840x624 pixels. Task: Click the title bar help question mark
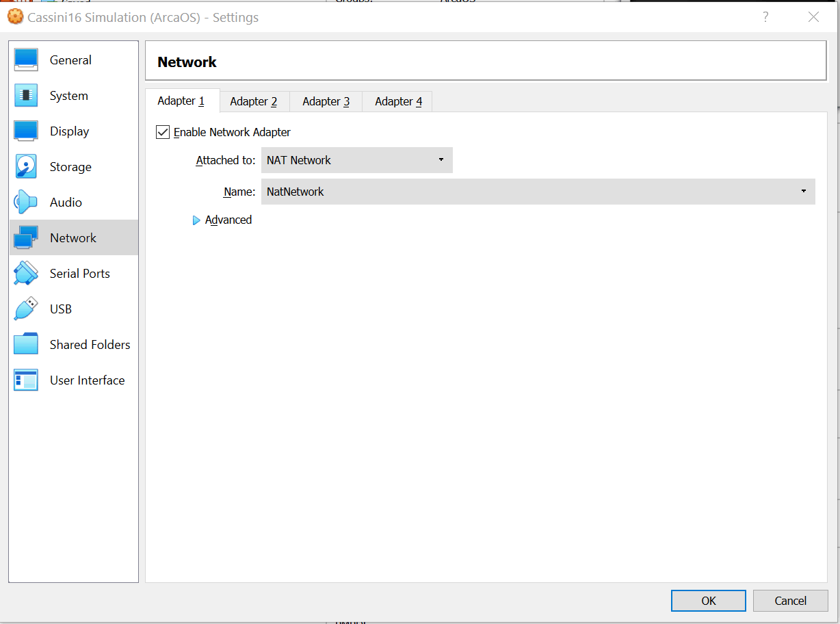[765, 17]
